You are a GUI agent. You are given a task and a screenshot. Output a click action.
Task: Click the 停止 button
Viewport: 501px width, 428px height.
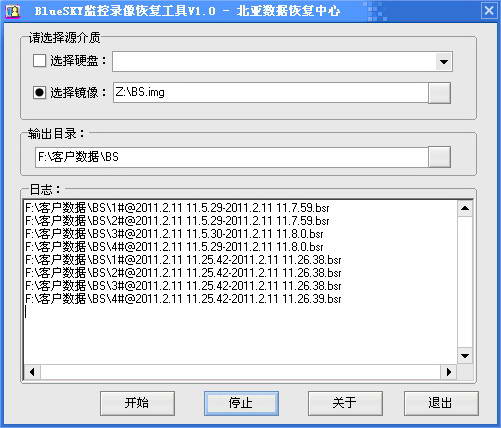tap(241, 403)
